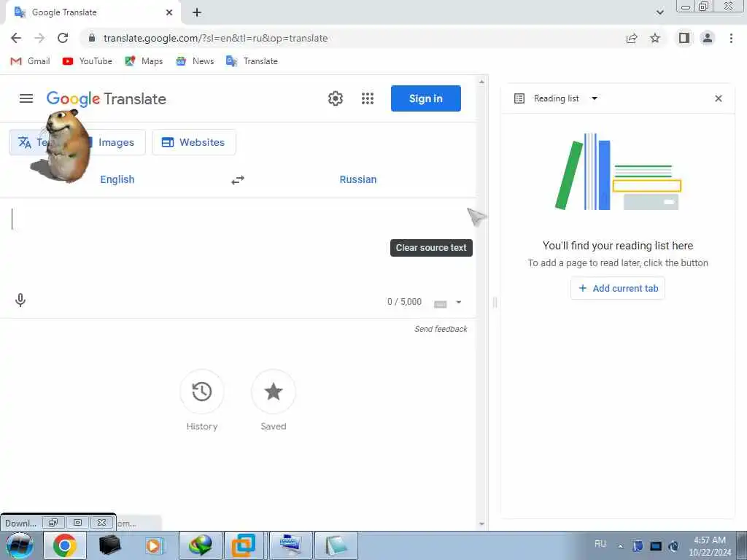Image resolution: width=747 pixels, height=560 pixels.
Task: Select Russian as the target language
Action: pos(358,179)
